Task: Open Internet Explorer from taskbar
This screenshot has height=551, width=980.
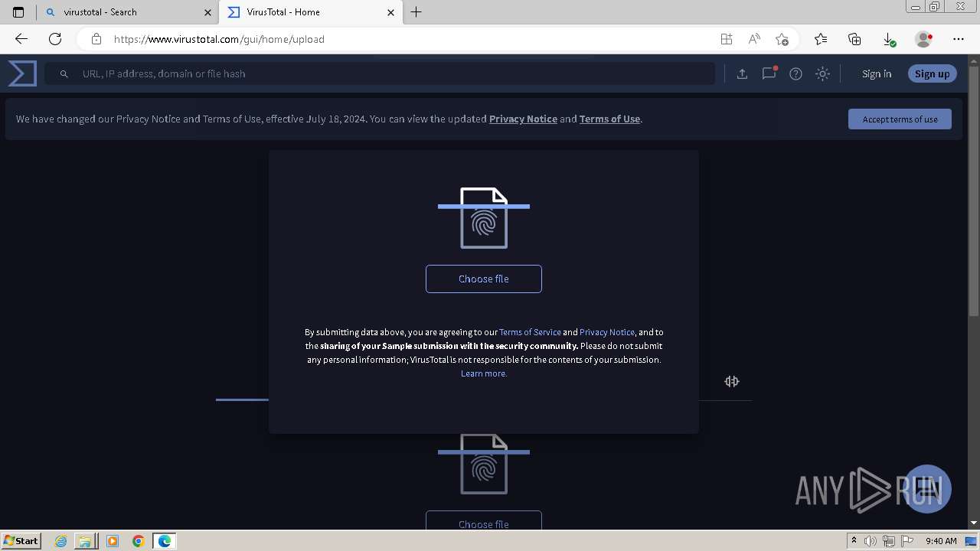Action: click(61, 541)
